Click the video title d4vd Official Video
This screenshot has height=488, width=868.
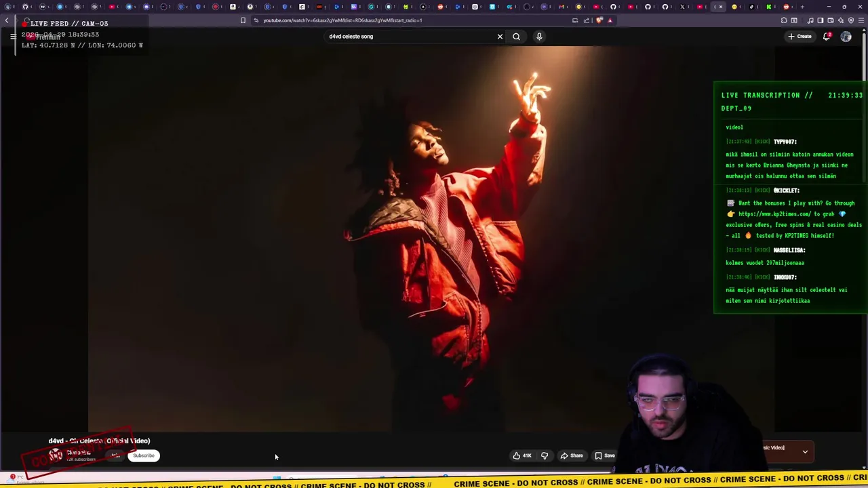pos(99,441)
